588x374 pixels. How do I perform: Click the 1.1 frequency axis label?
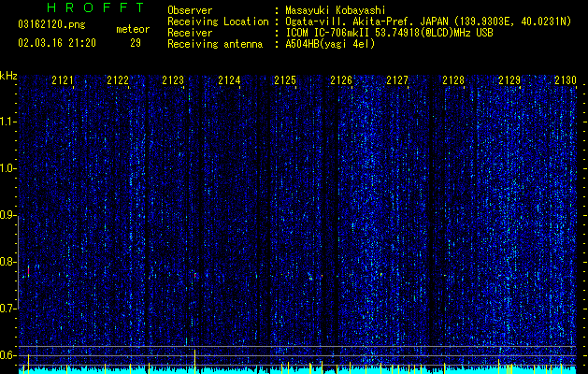(x=7, y=122)
